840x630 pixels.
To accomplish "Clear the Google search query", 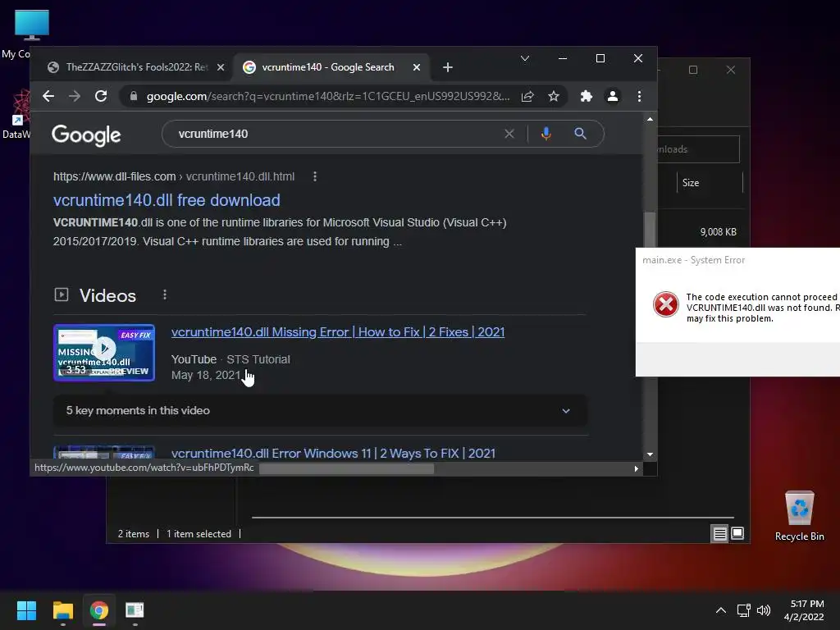I will [x=509, y=134].
